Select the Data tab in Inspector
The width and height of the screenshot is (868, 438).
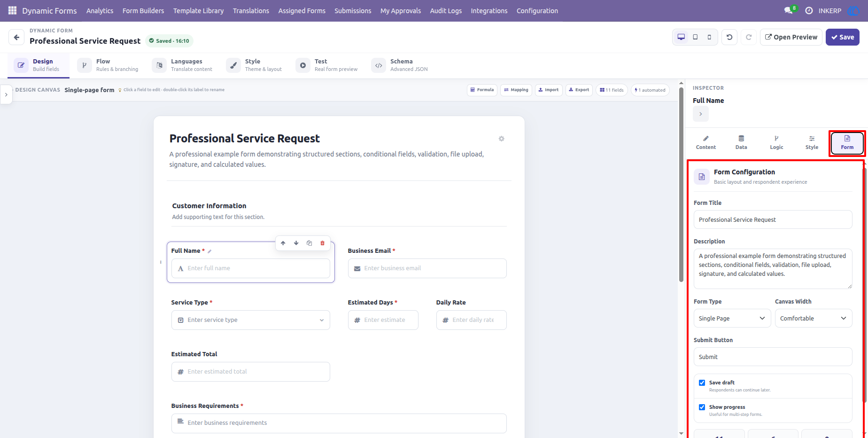[x=741, y=142]
